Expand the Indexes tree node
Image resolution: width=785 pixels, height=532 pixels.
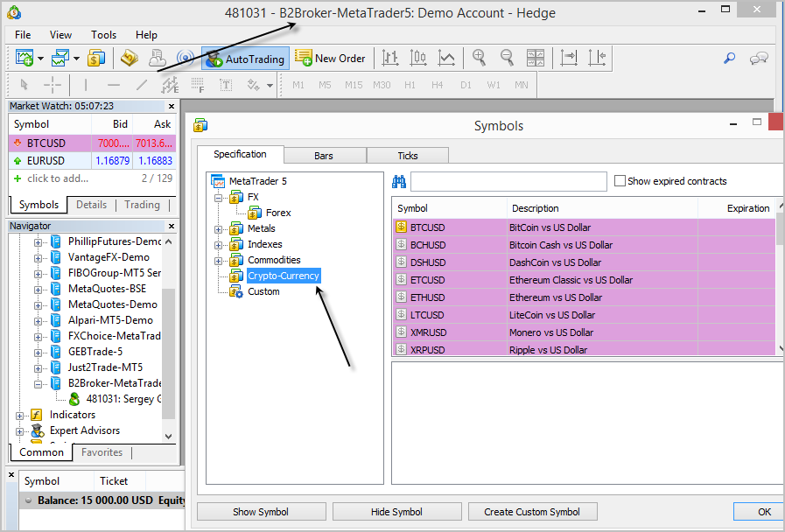pyautogui.click(x=218, y=245)
